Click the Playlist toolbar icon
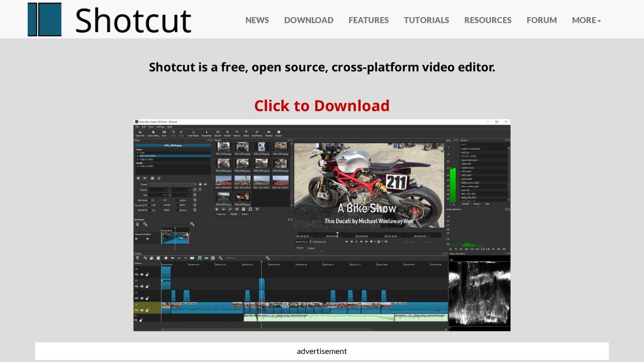The width and height of the screenshot is (644, 362). [x=226, y=132]
